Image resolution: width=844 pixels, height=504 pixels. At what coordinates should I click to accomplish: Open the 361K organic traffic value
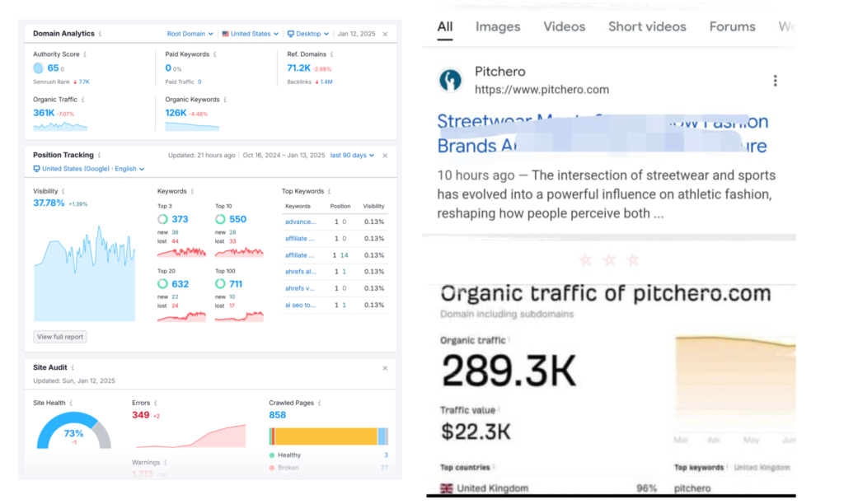(x=44, y=113)
